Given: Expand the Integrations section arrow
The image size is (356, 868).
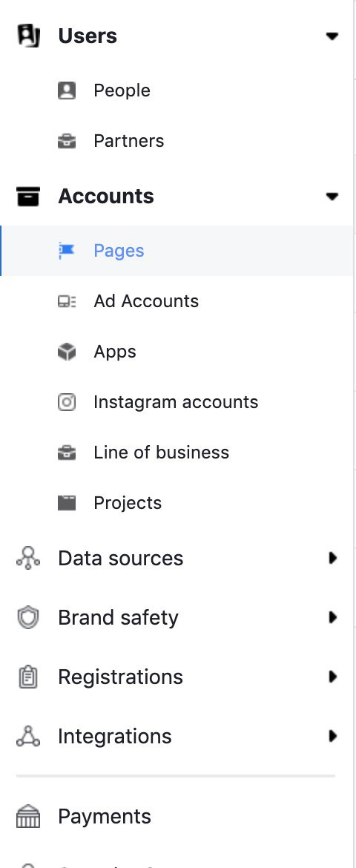Looking at the screenshot, I should (333, 736).
